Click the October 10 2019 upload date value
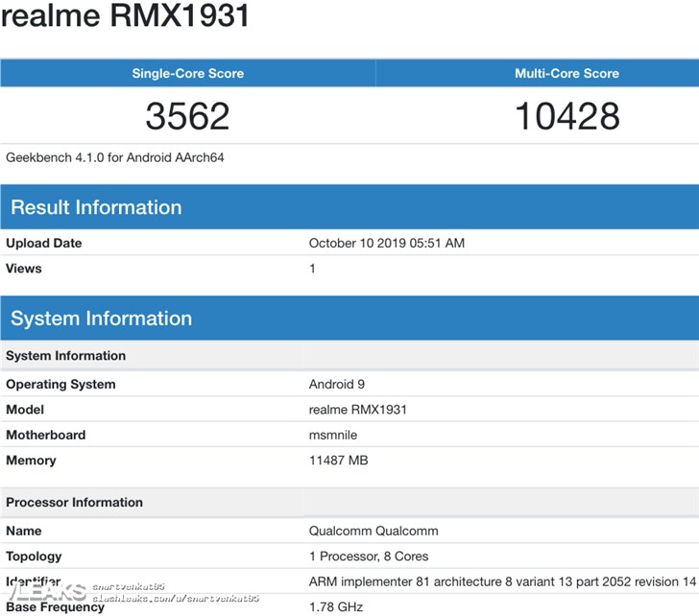The height and width of the screenshot is (616, 699). (x=386, y=244)
